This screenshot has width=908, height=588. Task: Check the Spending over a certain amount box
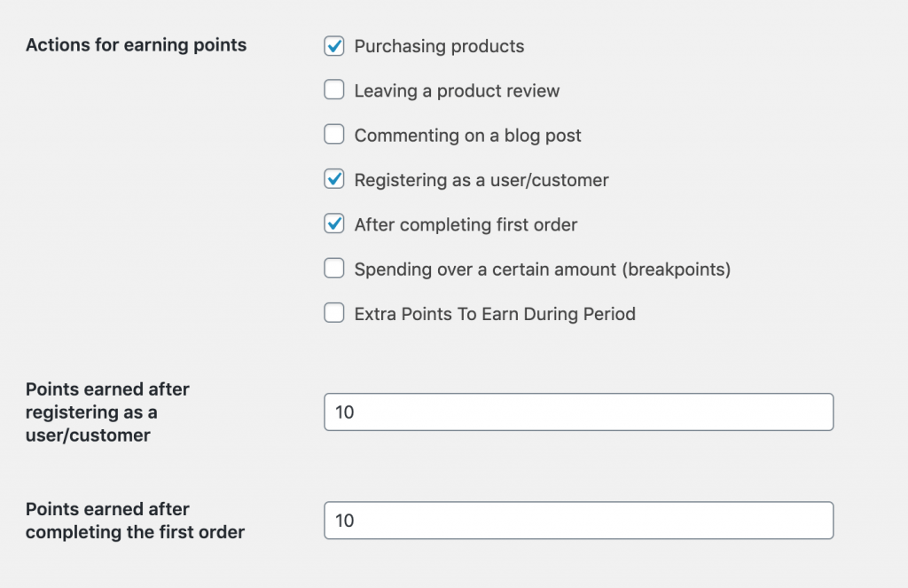[x=334, y=268]
